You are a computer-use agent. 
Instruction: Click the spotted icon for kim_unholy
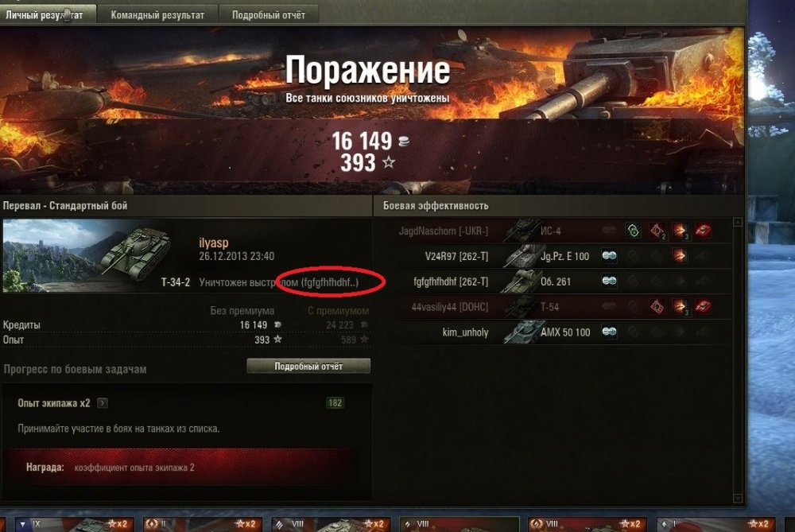click(609, 332)
